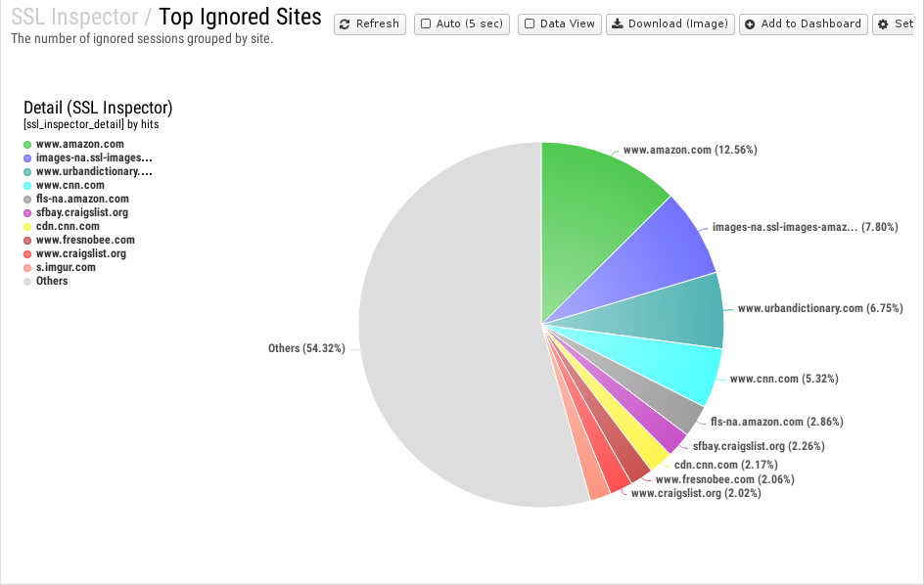Click the www.cnn.com (5.32%) pie label
This screenshot has height=585, width=924.
pos(784,379)
